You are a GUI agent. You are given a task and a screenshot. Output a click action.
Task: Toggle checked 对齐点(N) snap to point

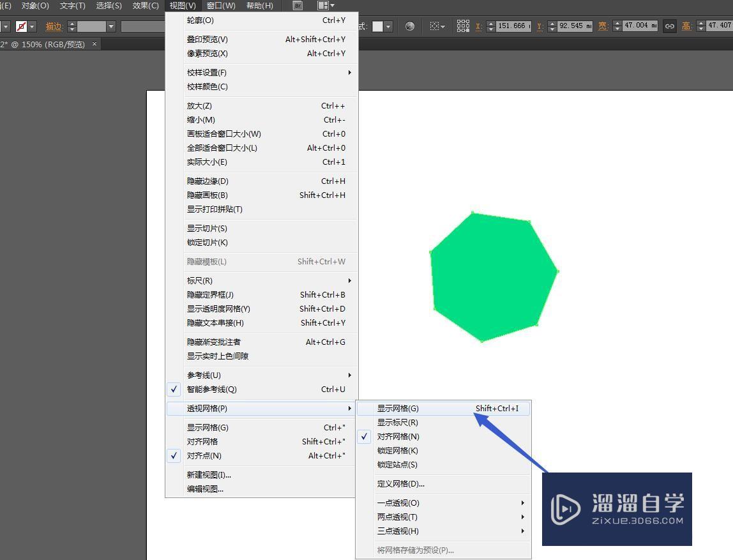(x=262, y=455)
